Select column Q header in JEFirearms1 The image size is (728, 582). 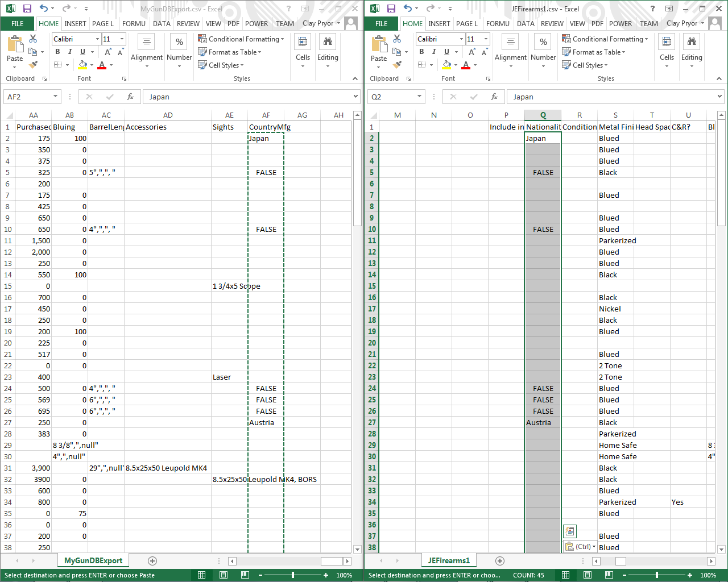tap(543, 115)
